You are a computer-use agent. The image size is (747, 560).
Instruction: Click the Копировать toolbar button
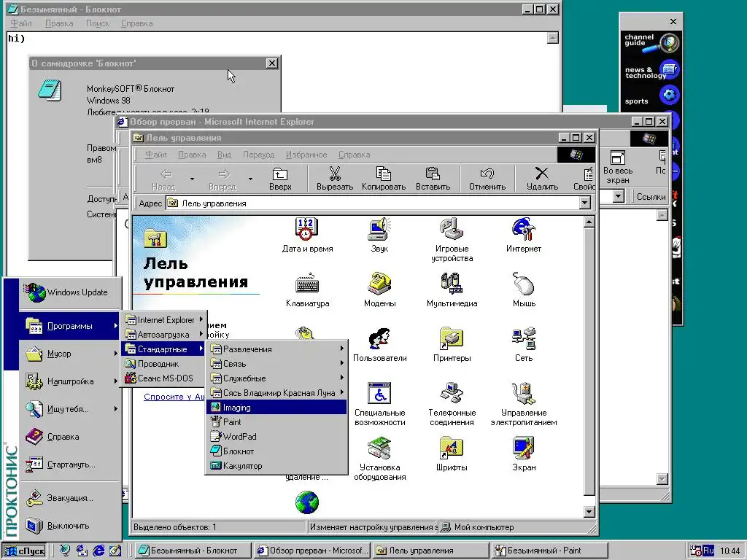(384, 179)
